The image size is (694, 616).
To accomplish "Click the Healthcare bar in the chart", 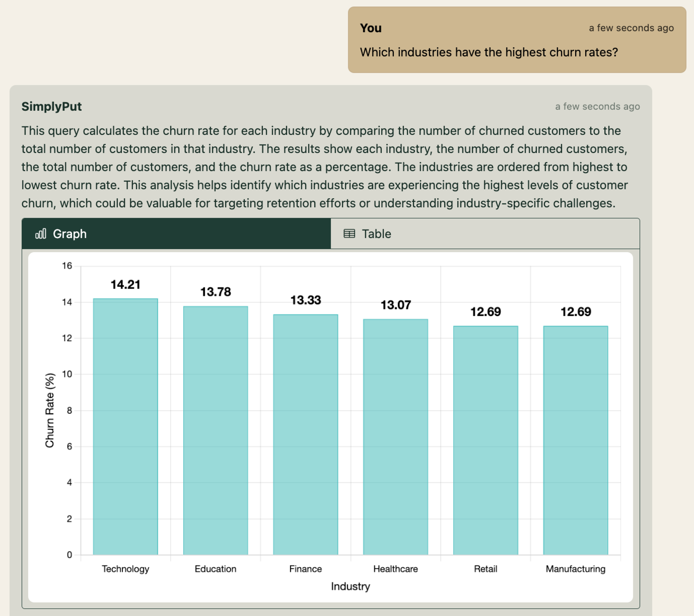I will click(396, 437).
